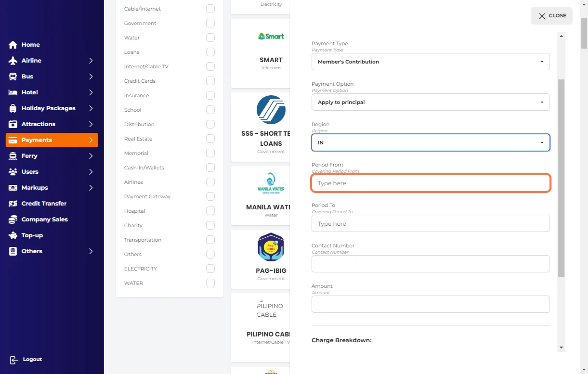Click the Company Sales coins icon

(13, 219)
